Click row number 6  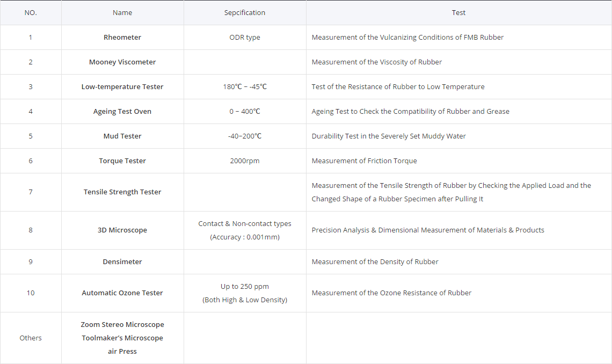(x=31, y=161)
